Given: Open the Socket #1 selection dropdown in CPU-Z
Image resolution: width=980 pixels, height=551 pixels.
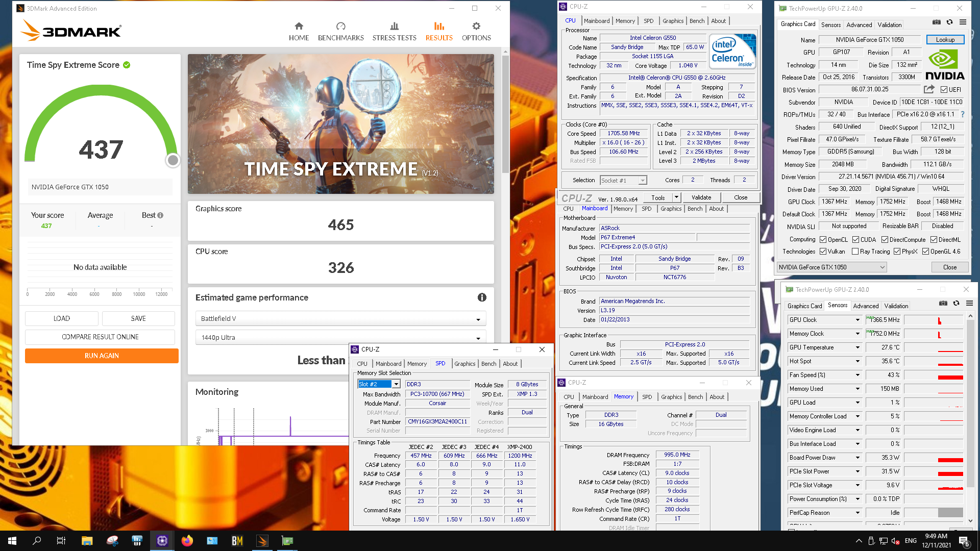Looking at the screenshot, I should click(623, 180).
